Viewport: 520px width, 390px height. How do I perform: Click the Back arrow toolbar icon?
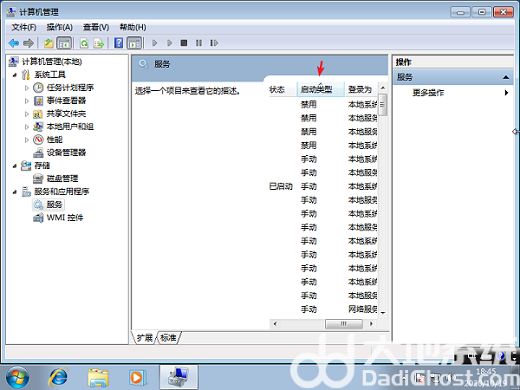(x=14, y=43)
